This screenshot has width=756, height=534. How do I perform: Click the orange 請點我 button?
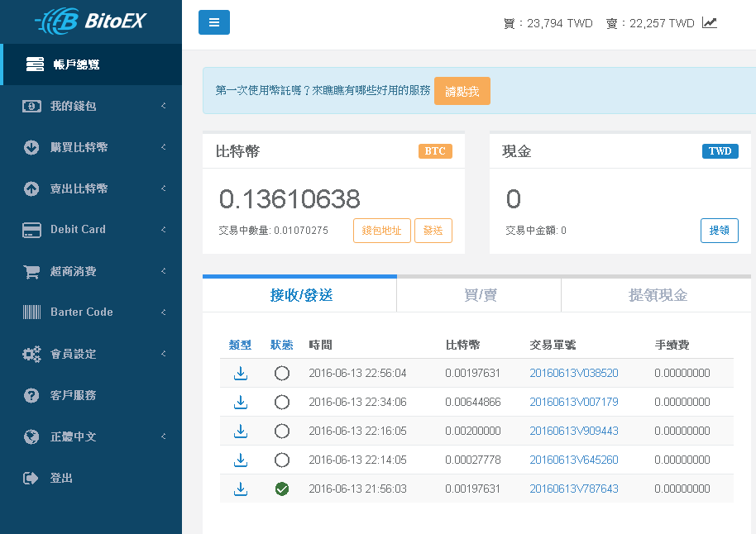(x=462, y=91)
